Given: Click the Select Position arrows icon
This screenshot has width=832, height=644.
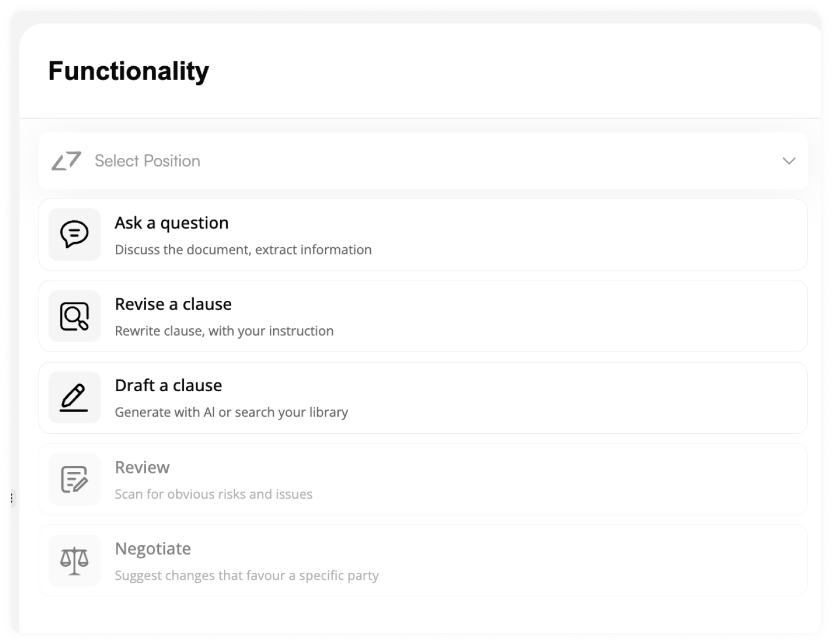Looking at the screenshot, I should [66, 161].
